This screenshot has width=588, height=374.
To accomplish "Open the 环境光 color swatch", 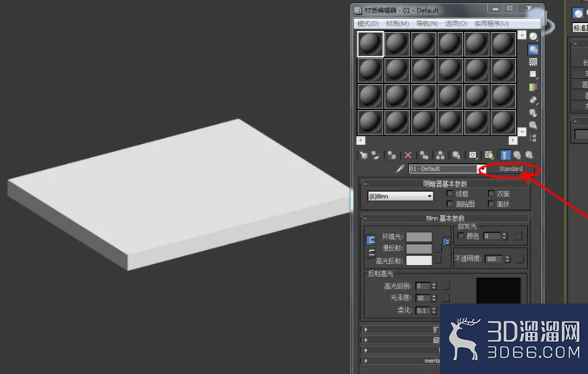I will point(419,237).
